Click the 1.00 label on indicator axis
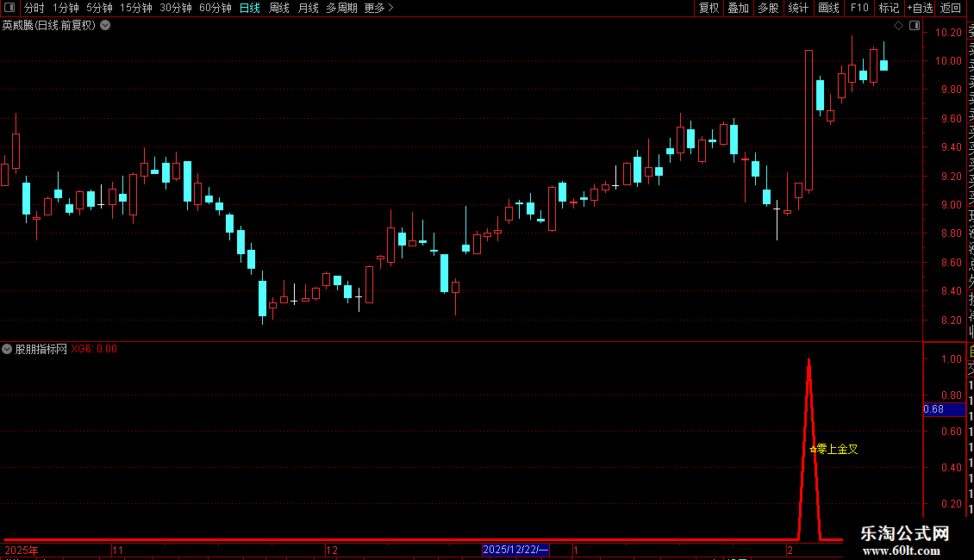974x560 pixels. click(x=952, y=359)
